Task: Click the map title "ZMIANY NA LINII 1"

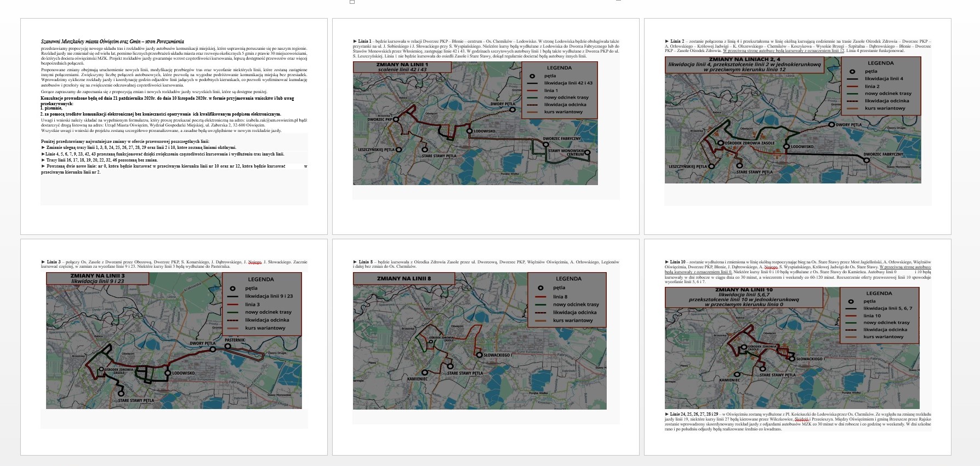Action: coord(402,65)
